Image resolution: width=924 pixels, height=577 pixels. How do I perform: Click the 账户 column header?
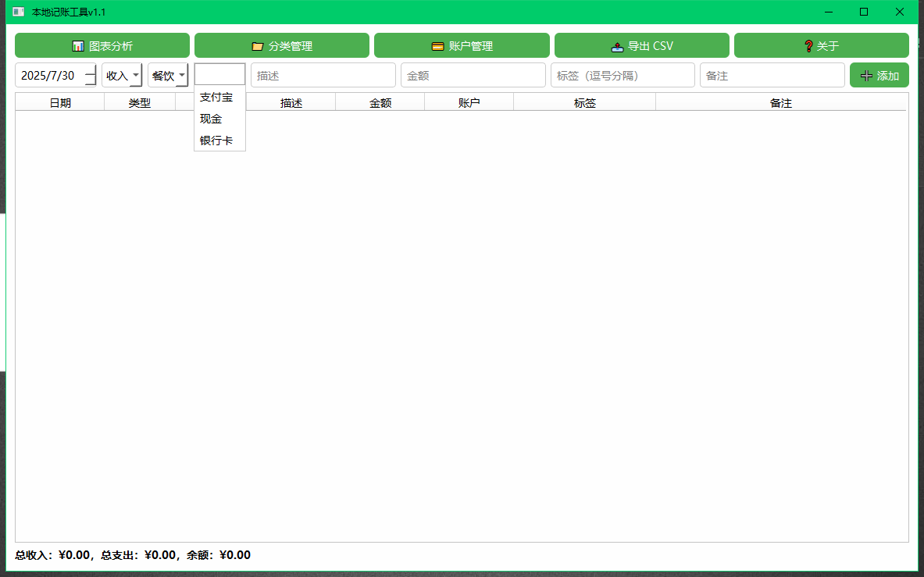[469, 102]
